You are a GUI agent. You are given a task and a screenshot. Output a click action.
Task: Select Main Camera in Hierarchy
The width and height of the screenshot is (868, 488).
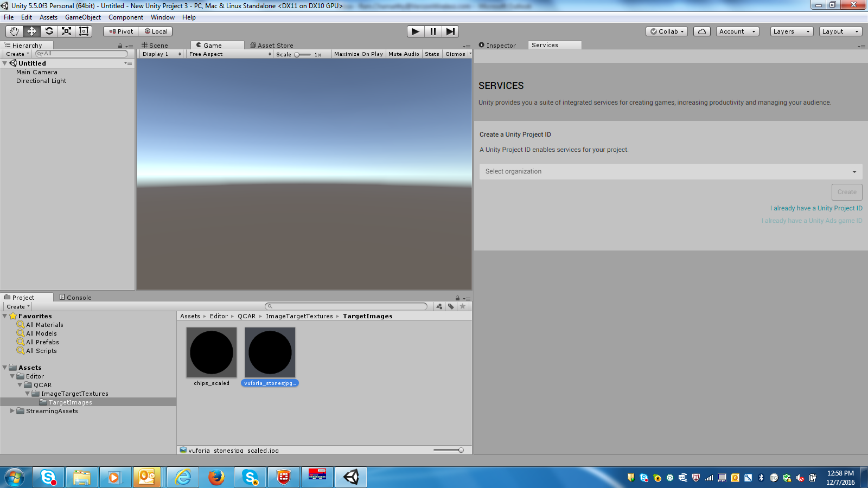pos(36,72)
